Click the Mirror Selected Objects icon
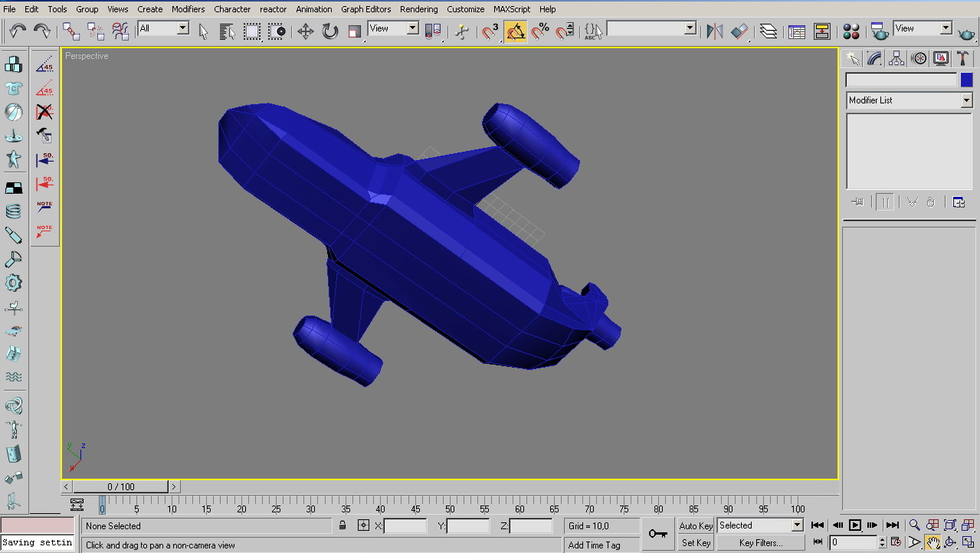 (715, 31)
